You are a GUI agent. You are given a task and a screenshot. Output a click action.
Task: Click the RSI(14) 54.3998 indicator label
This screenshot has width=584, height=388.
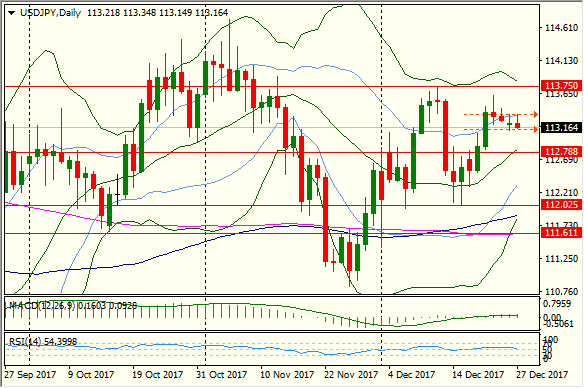[x=42, y=341]
